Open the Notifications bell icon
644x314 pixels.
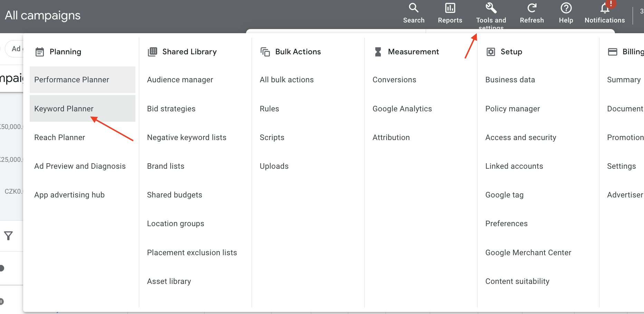click(605, 8)
